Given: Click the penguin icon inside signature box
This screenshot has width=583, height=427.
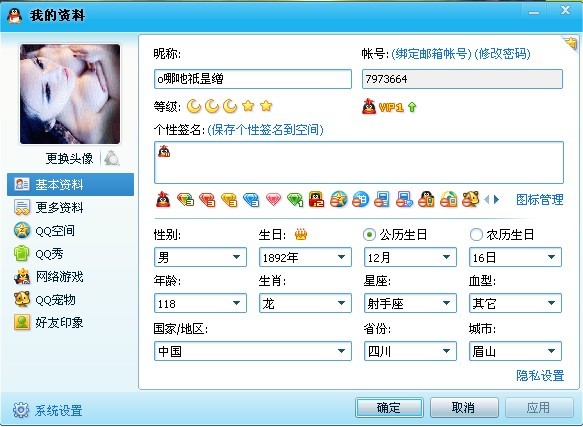Looking at the screenshot, I should tap(164, 151).
